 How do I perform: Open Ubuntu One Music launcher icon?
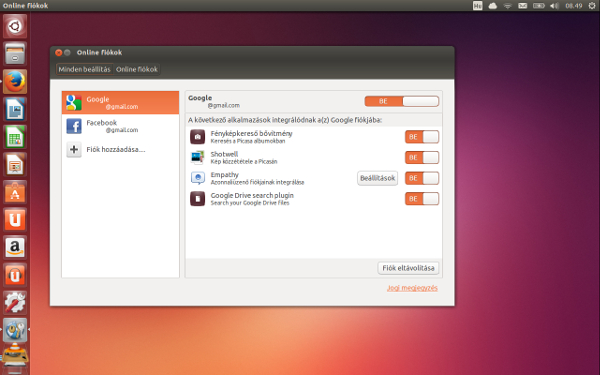[x=15, y=275]
